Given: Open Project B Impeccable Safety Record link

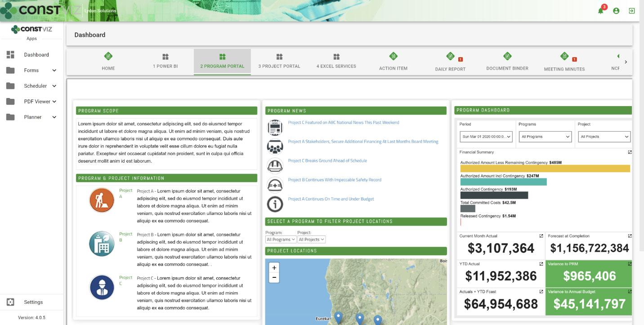Looking at the screenshot, I should tap(335, 180).
